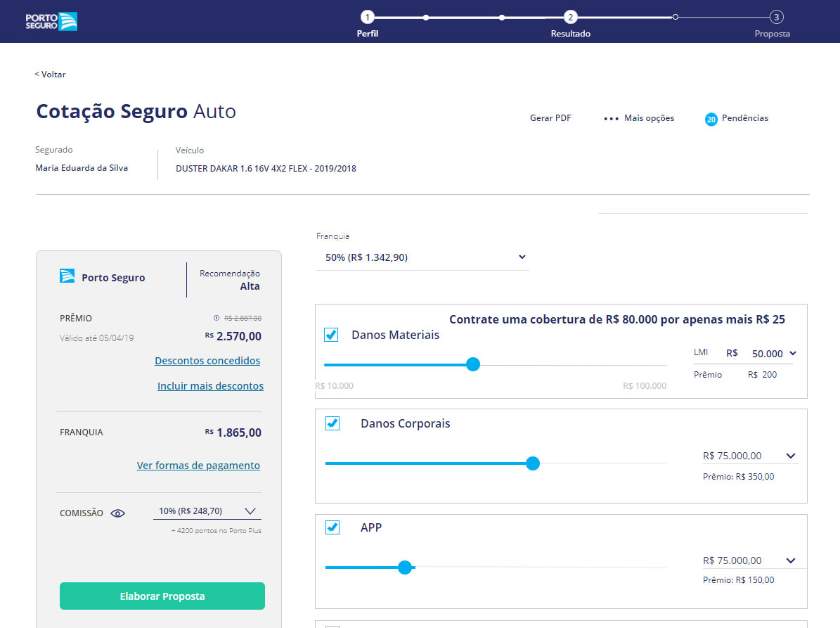This screenshot has height=628, width=840.
Task: Click the Elaborar Proposta button
Action: click(x=162, y=596)
